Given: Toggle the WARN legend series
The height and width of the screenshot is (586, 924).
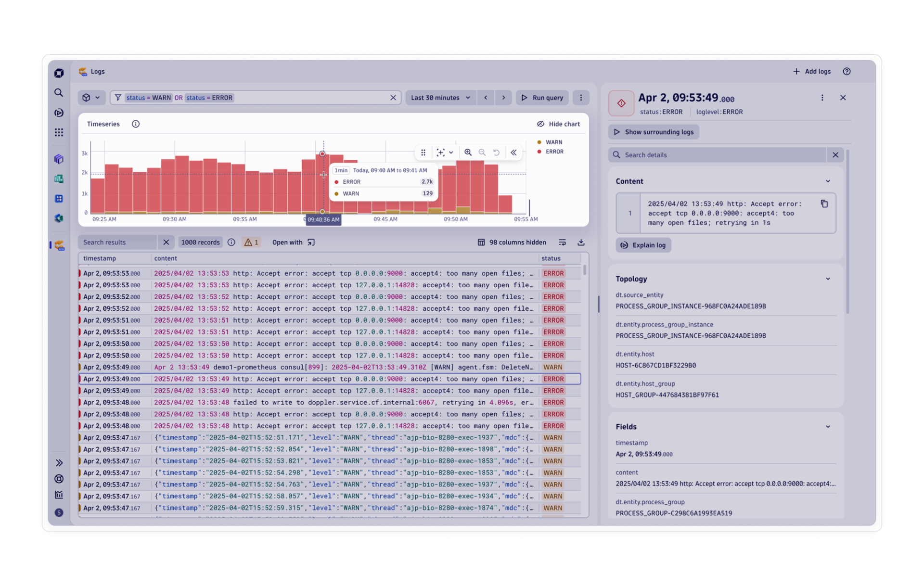Looking at the screenshot, I should [550, 142].
